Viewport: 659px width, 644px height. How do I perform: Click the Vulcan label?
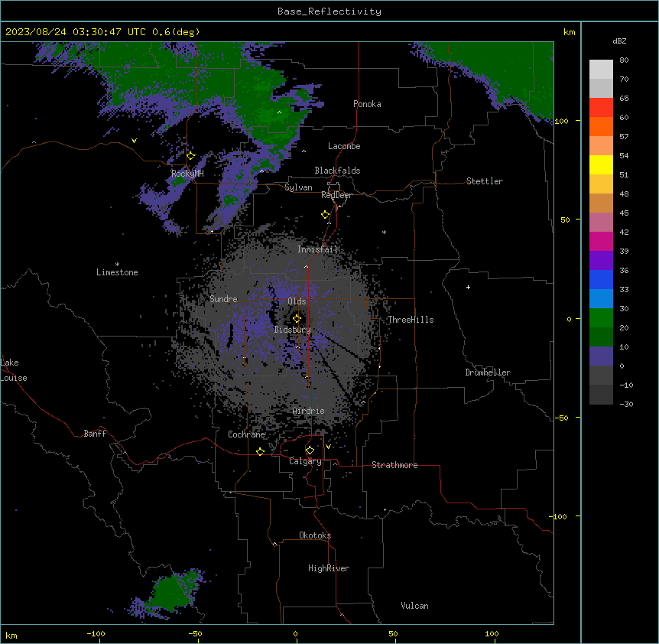[x=415, y=606]
